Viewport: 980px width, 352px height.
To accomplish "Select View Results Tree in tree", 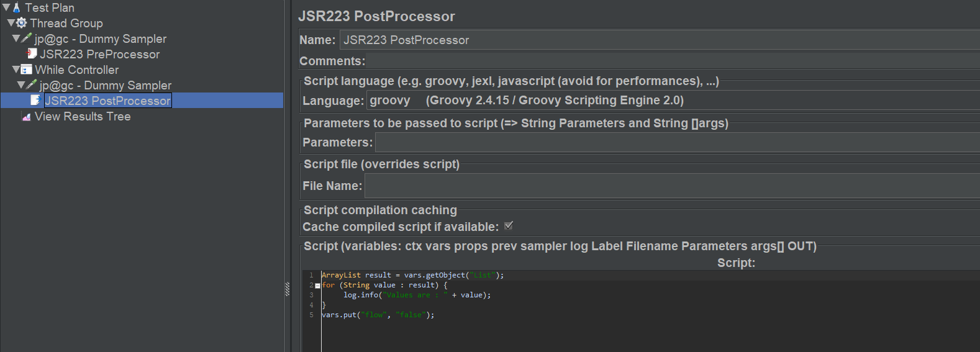I will click(x=83, y=116).
